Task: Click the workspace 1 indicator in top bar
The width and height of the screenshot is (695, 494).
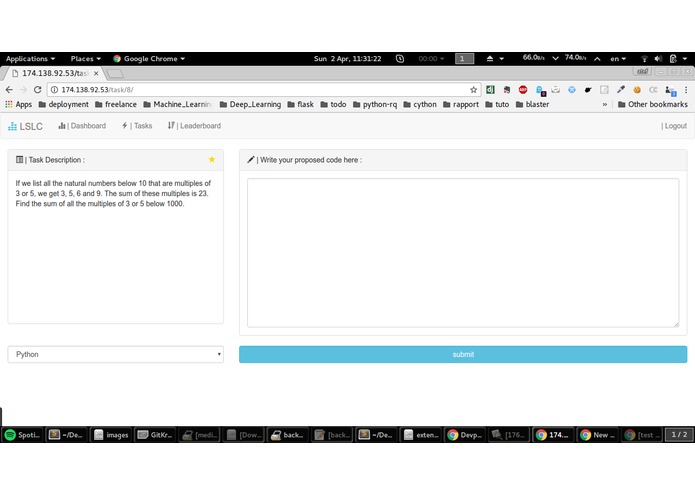Action: tap(465, 58)
